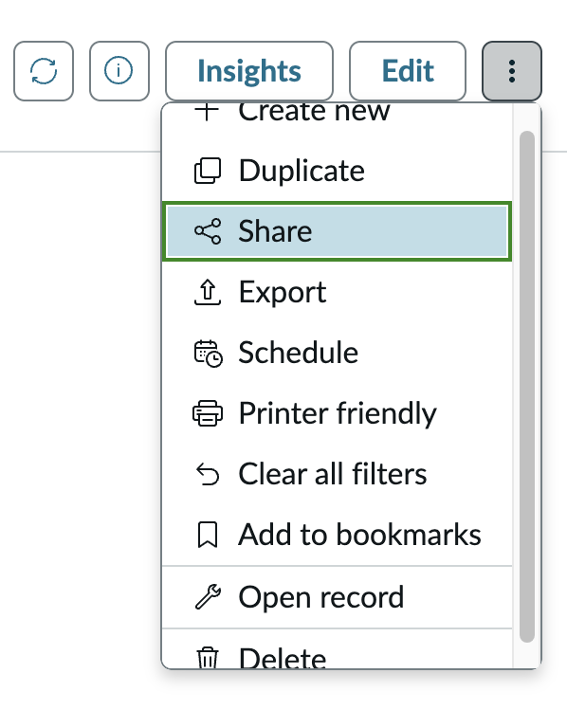Choose Clear all filters
The width and height of the screenshot is (567, 728).
click(338, 474)
